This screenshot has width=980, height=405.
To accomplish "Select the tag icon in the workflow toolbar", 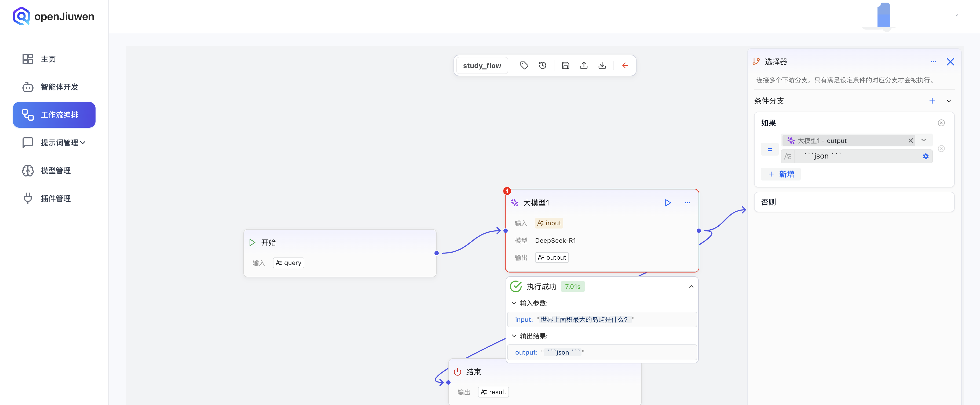I will (x=524, y=65).
